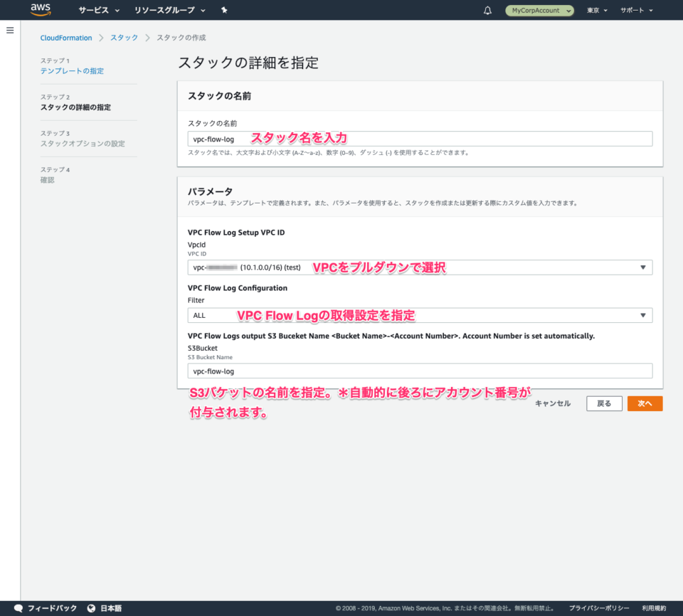The height and width of the screenshot is (616, 683).
Task: Open the 東京 region selector
Action: (x=595, y=10)
